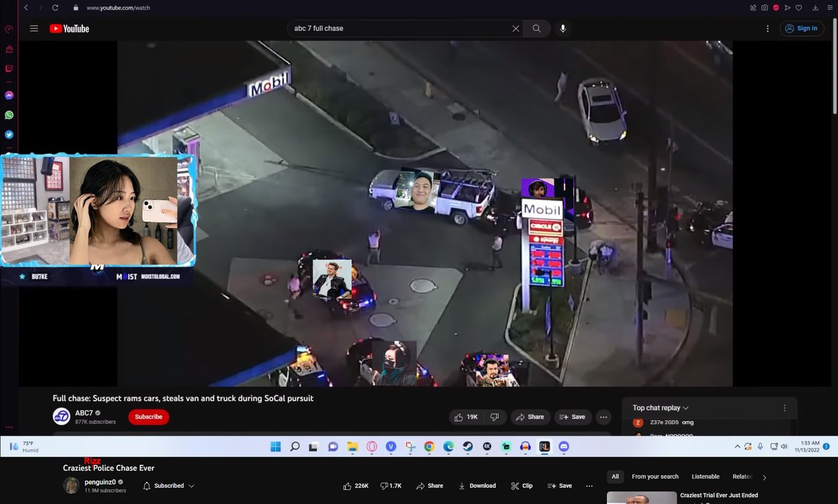
Task: Open Messenger from the browser sidebar
Action: (9, 95)
